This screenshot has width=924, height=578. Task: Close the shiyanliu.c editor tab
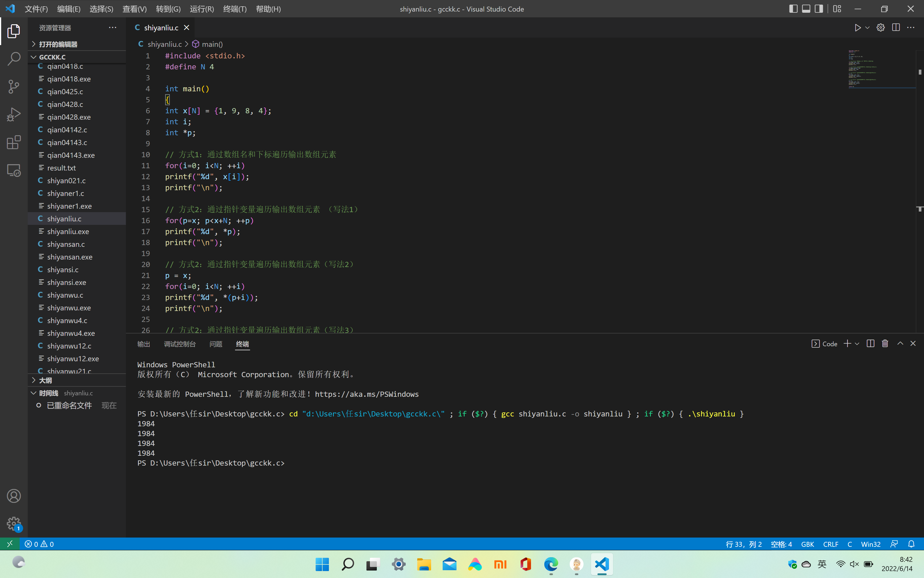[x=186, y=27]
